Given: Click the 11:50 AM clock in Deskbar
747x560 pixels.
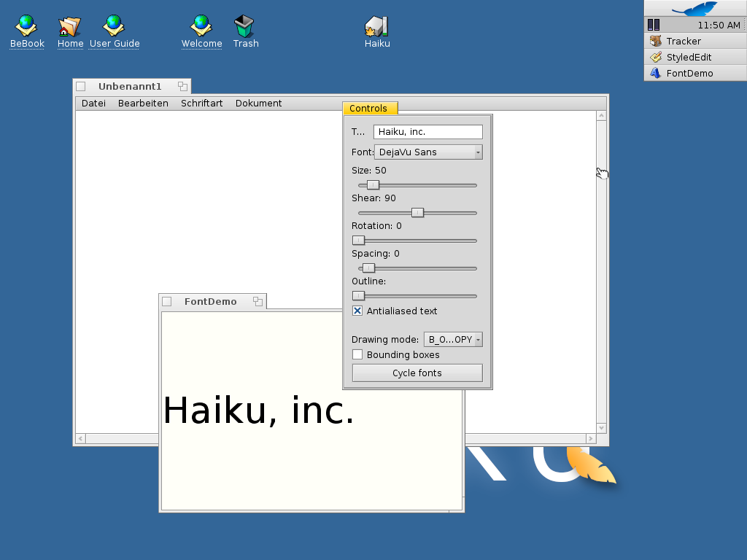Looking at the screenshot, I should (x=719, y=26).
